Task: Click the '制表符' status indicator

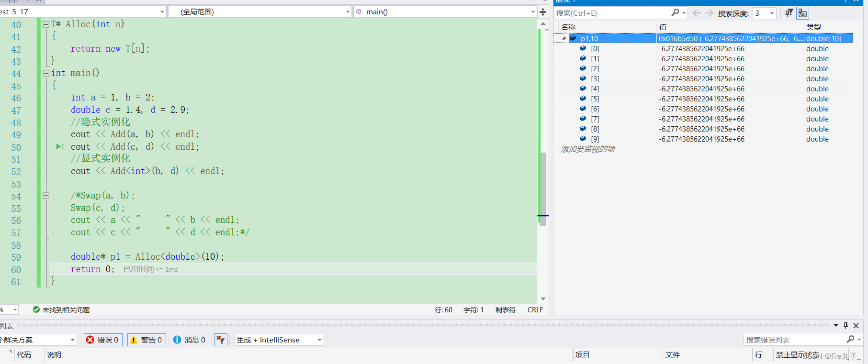Action: 506,310
